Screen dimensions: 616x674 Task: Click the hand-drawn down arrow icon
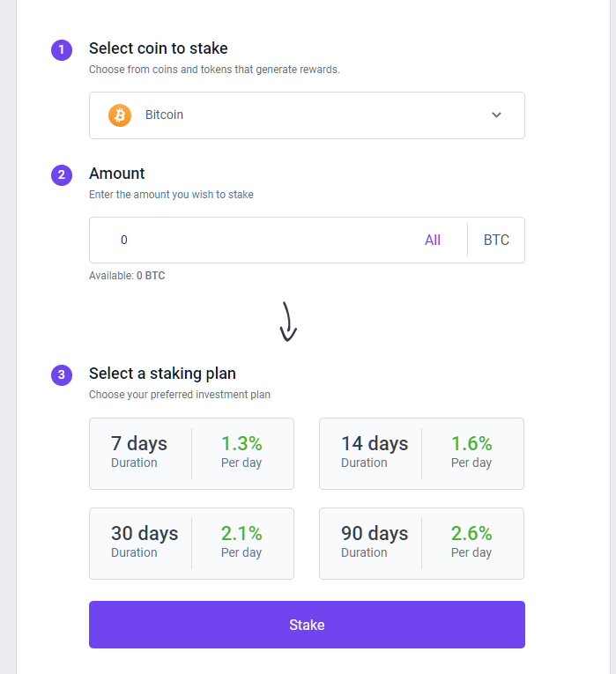pyautogui.click(x=288, y=322)
